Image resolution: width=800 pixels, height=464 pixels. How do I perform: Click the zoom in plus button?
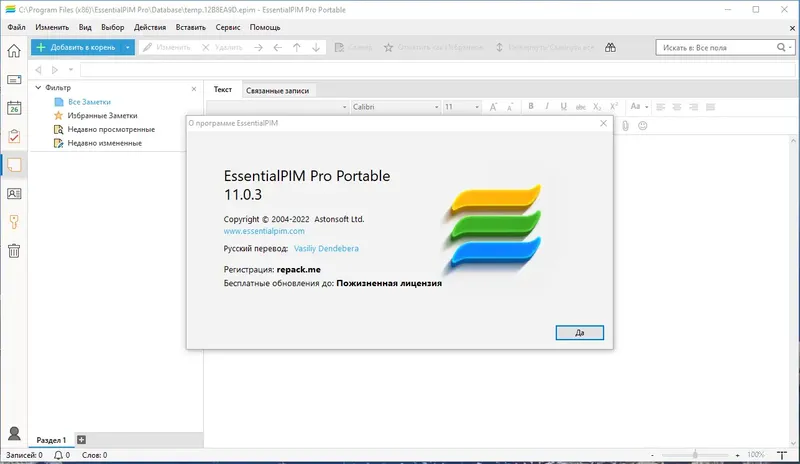(x=737, y=455)
